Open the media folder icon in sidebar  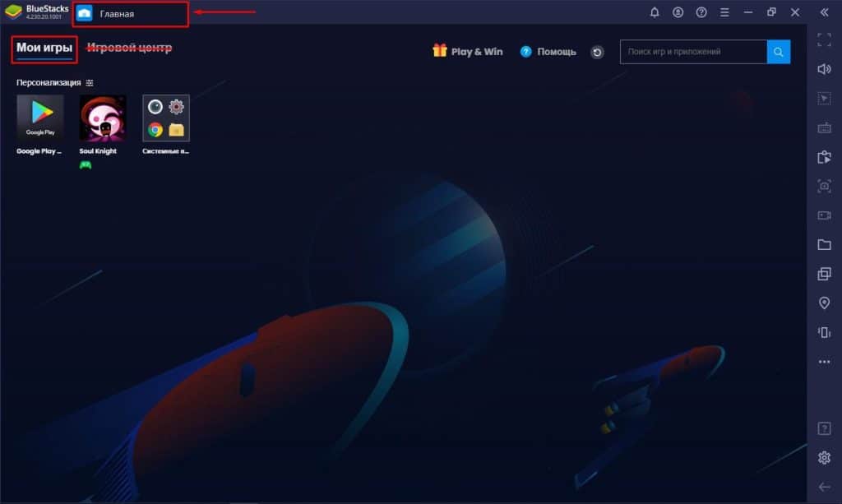pyautogui.click(x=824, y=245)
